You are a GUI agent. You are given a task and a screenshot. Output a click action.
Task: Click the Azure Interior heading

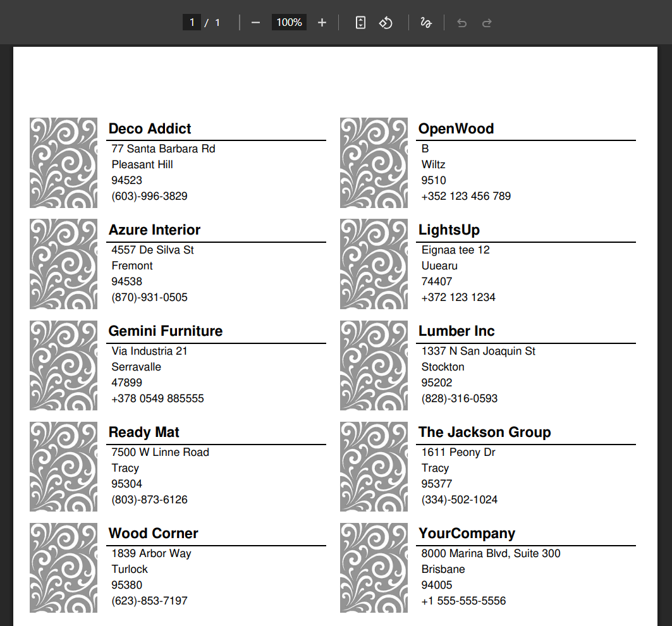(154, 230)
